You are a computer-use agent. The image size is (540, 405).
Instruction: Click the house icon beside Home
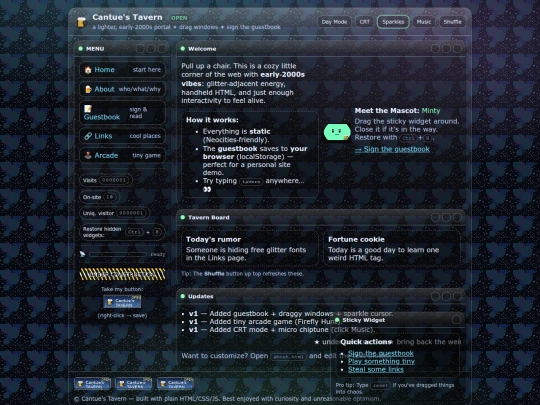(x=88, y=70)
